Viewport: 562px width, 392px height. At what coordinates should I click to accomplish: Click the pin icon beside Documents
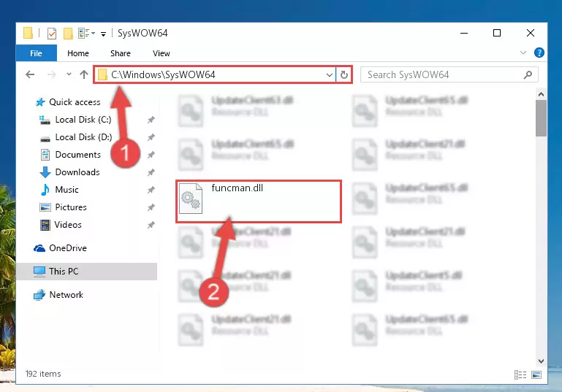(151, 155)
